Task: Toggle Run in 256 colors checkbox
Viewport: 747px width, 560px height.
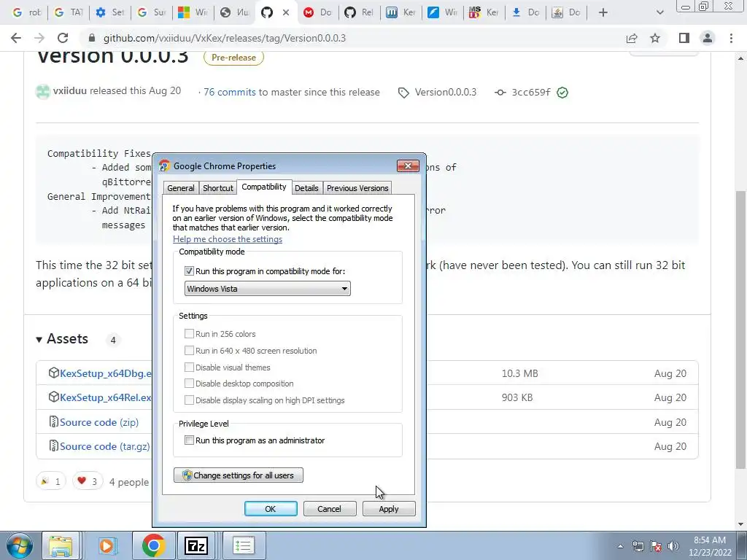Action: click(x=189, y=334)
